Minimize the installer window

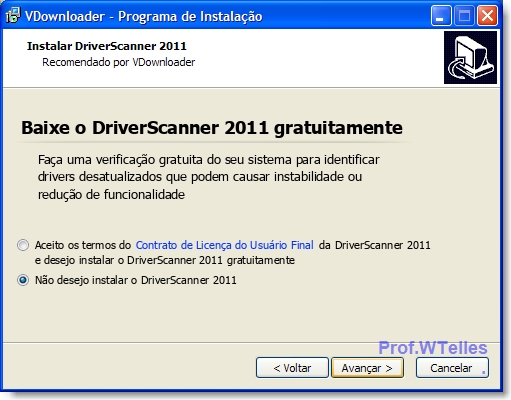click(441, 15)
